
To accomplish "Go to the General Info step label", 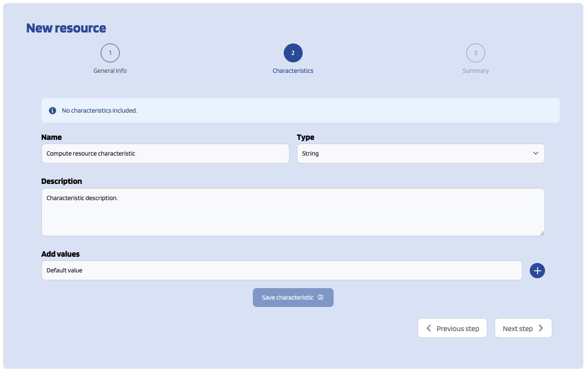I will (x=110, y=71).
